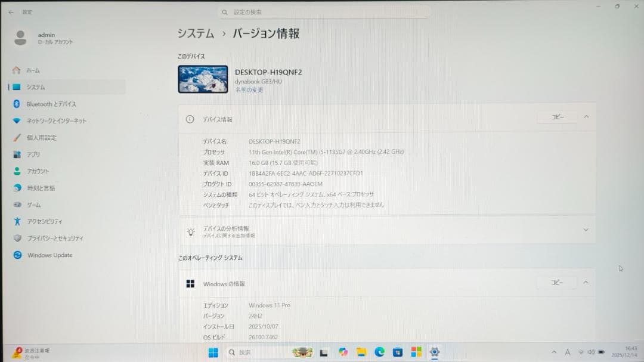Select the 時刻と言語 icon
The height and width of the screenshot is (362, 644).
(18, 187)
